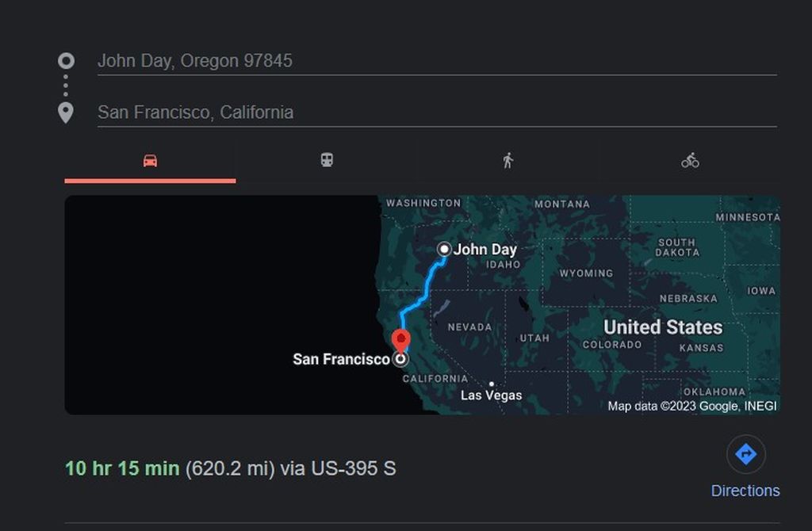Click the origin circle icon
The image size is (812, 531).
click(66, 61)
